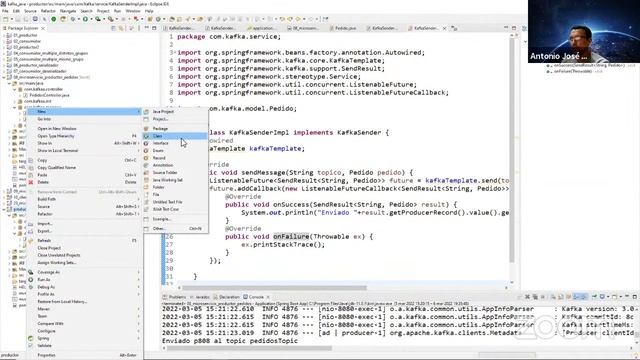Select Go Into in context menu
Viewport: 640px width, 360px height.
point(84,119)
